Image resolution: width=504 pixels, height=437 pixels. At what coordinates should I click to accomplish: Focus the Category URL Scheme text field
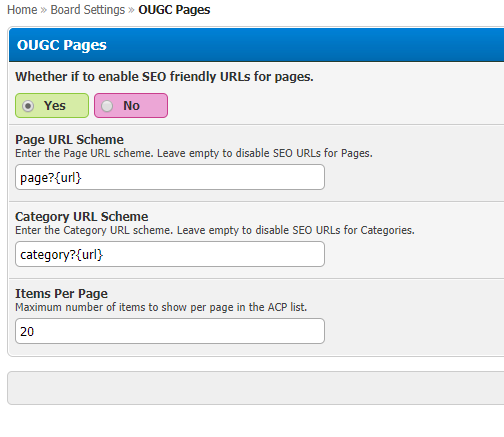click(x=170, y=254)
